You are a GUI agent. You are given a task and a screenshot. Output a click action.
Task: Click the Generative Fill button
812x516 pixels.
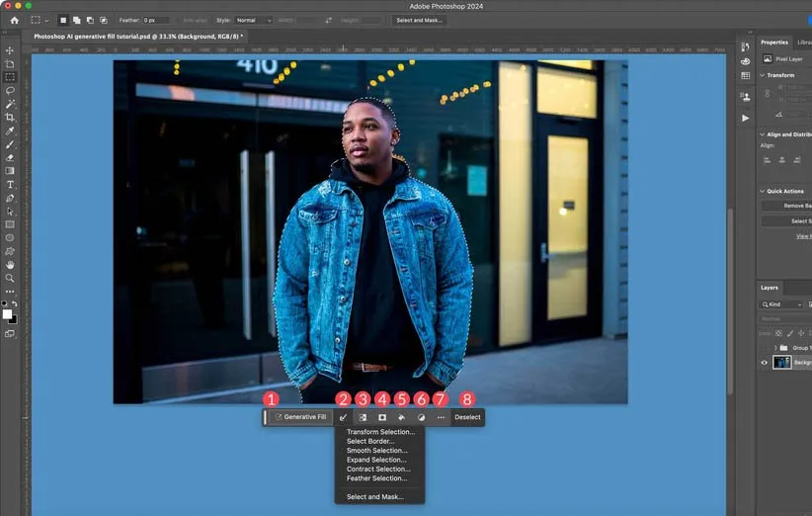coord(301,417)
